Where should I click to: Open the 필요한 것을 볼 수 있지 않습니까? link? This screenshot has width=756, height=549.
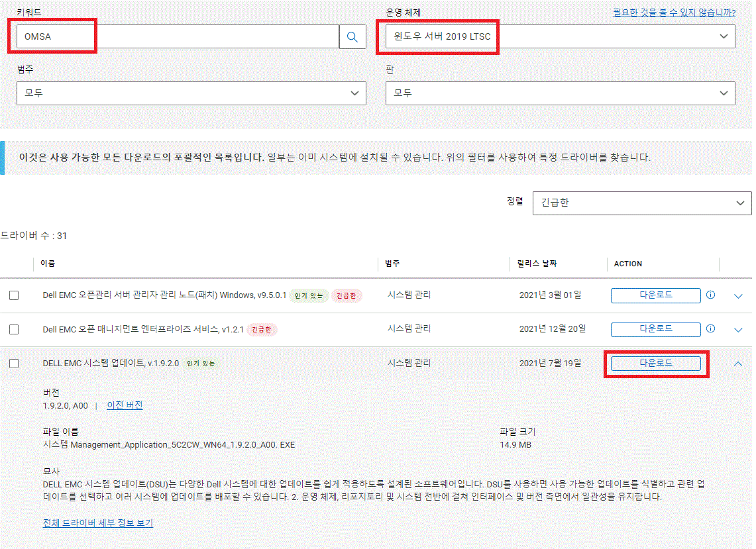tap(674, 13)
